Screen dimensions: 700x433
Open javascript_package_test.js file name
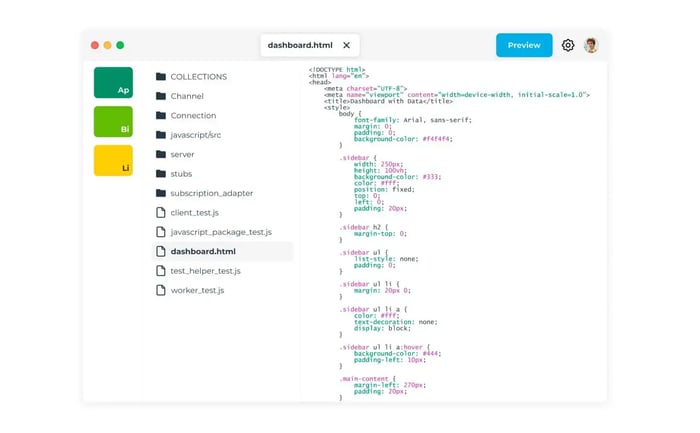(x=221, y=232)
